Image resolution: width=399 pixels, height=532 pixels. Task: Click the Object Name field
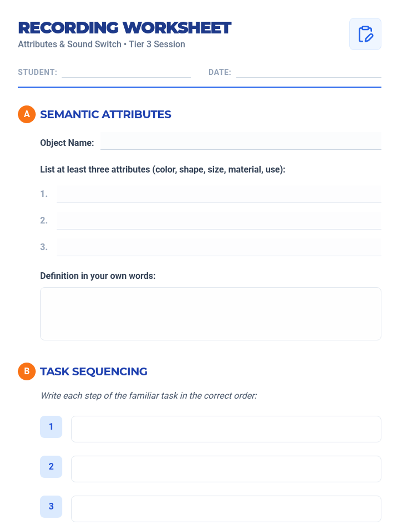click(x=240, y=141)
